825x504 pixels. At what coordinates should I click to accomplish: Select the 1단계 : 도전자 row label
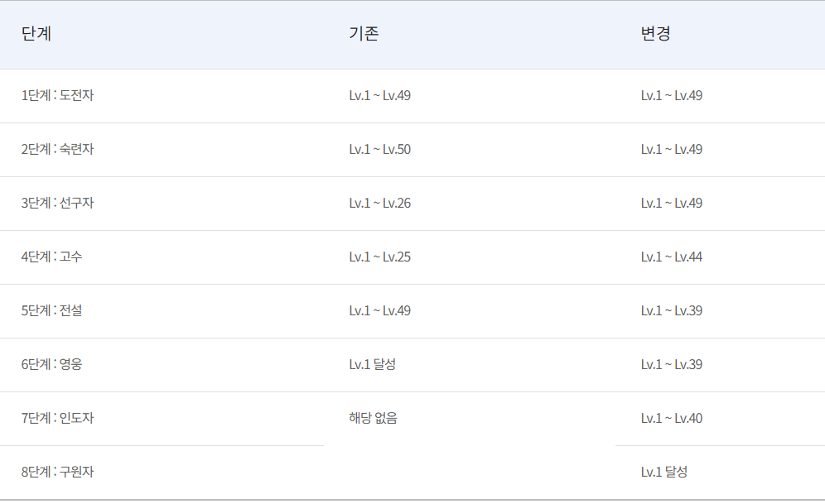57,96
